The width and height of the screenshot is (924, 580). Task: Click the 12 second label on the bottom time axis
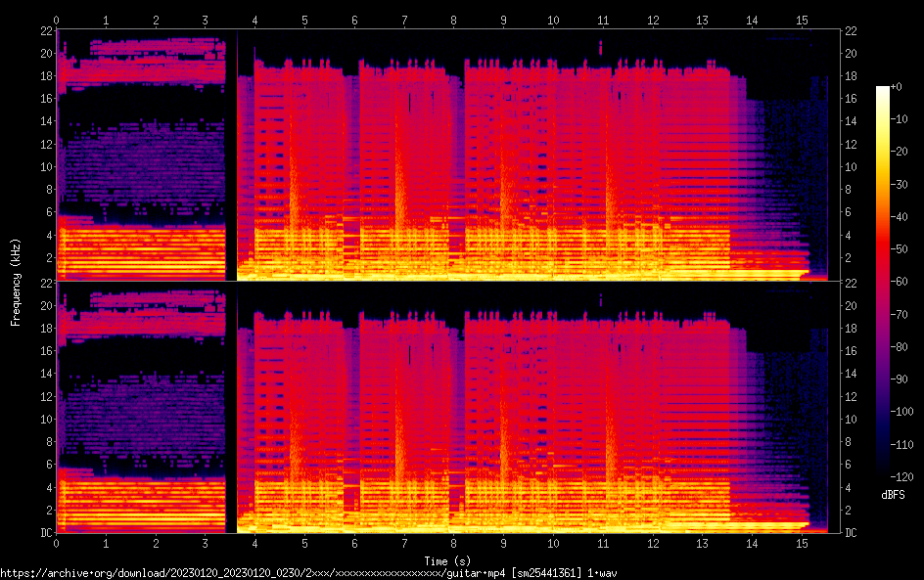coord(653,544)
